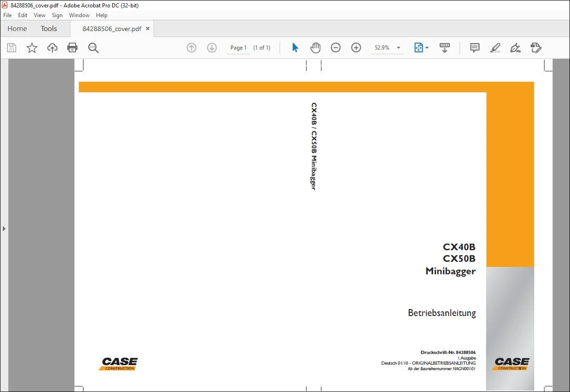Click the page number field
The height and width of the screenshot is (392, 570).
click(238, 48)
